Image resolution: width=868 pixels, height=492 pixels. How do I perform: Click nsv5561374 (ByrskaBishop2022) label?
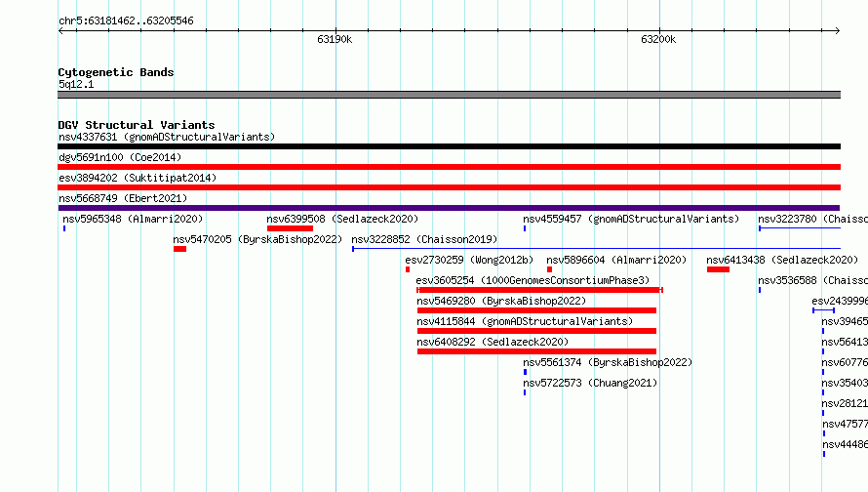pos(608,362)
